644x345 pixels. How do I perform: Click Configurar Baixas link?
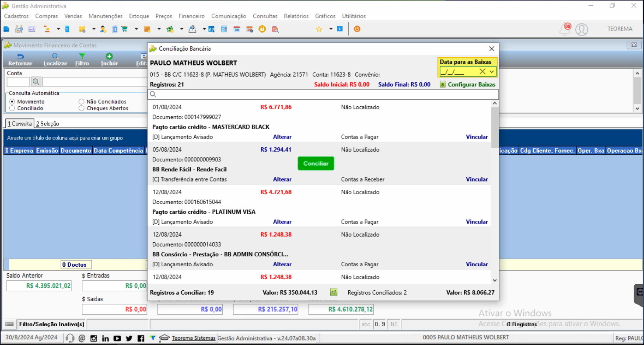(x=468, y=84)
